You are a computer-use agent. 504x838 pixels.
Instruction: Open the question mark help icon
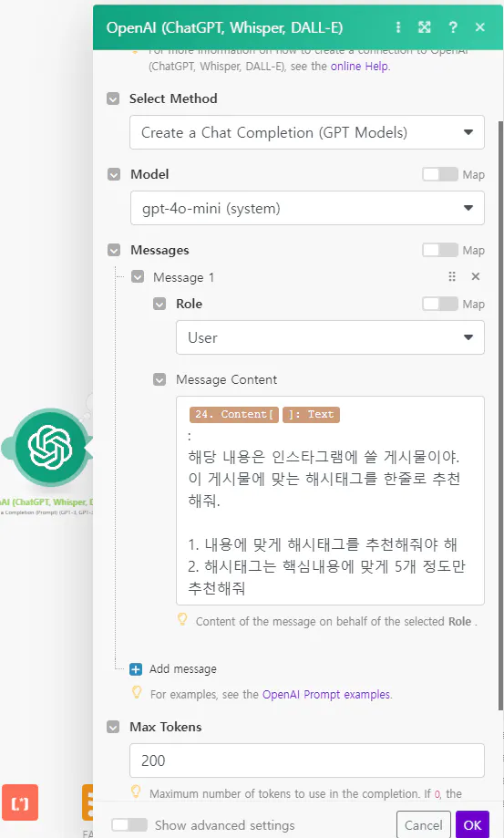(x=453, y=27)
